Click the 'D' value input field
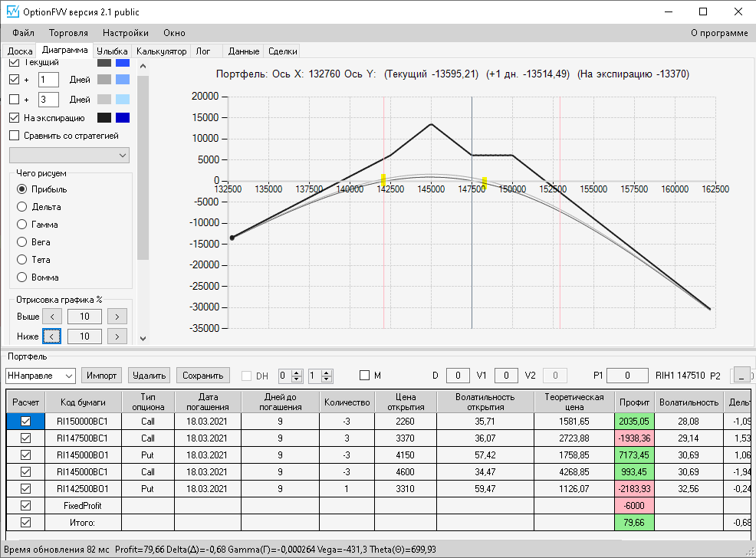The height and width of the screenshot is (558, 756). pos(458,376)
